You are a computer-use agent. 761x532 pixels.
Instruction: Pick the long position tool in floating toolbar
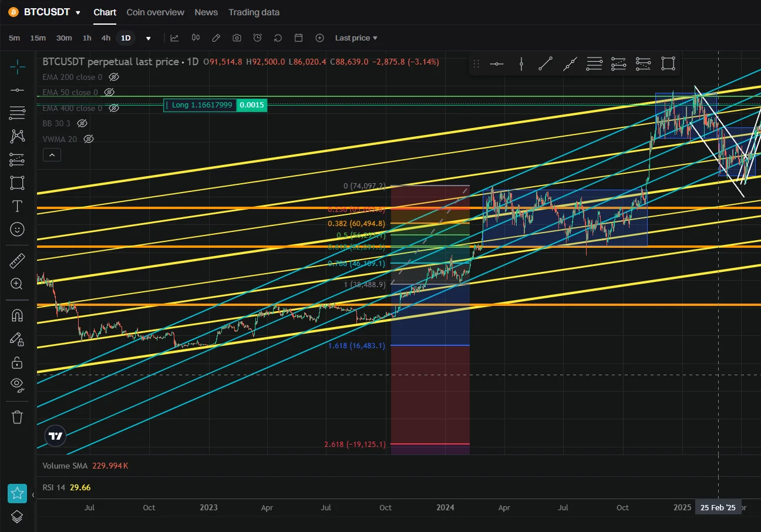619,63
